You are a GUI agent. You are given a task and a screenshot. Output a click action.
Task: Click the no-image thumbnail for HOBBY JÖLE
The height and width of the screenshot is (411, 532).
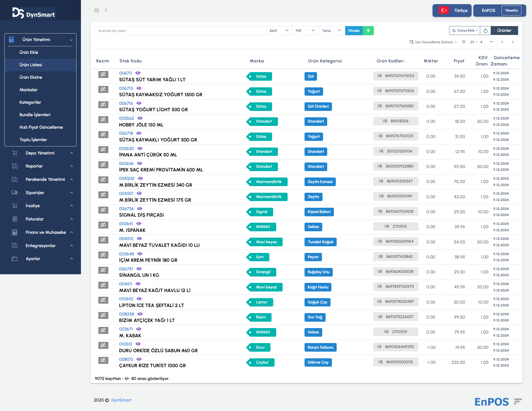coord(103,120)
